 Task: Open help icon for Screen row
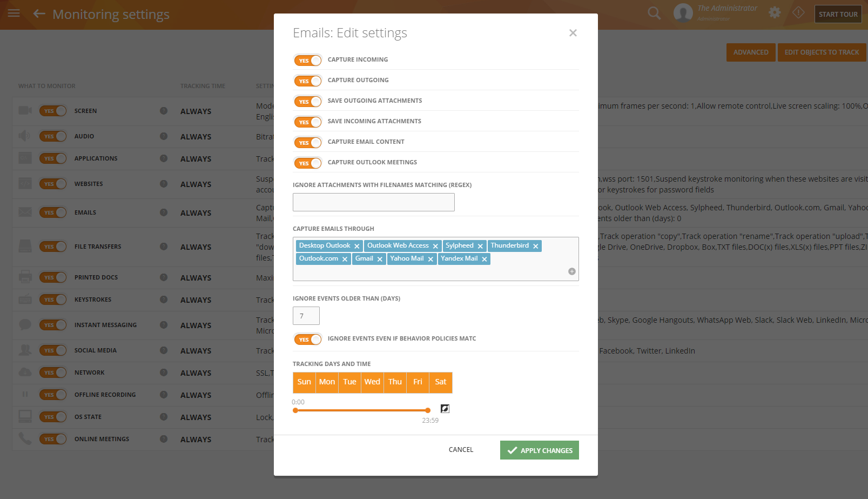[x=164, y=111]
